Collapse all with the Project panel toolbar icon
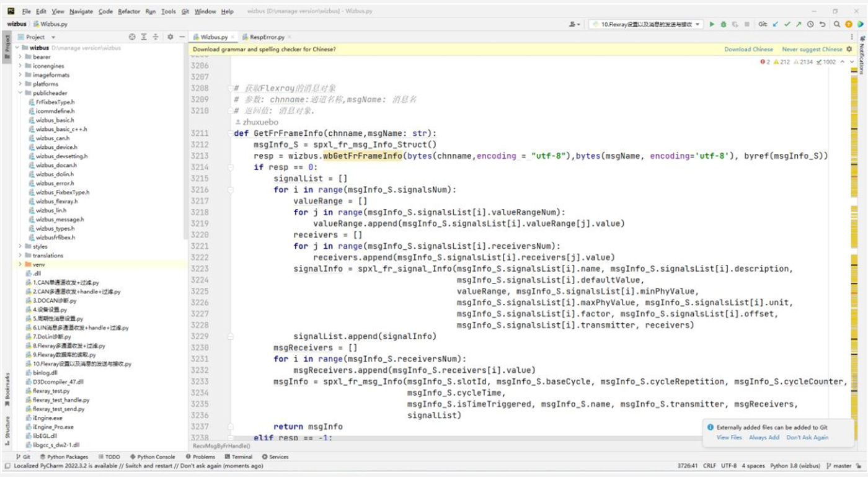 coord(155,37)
